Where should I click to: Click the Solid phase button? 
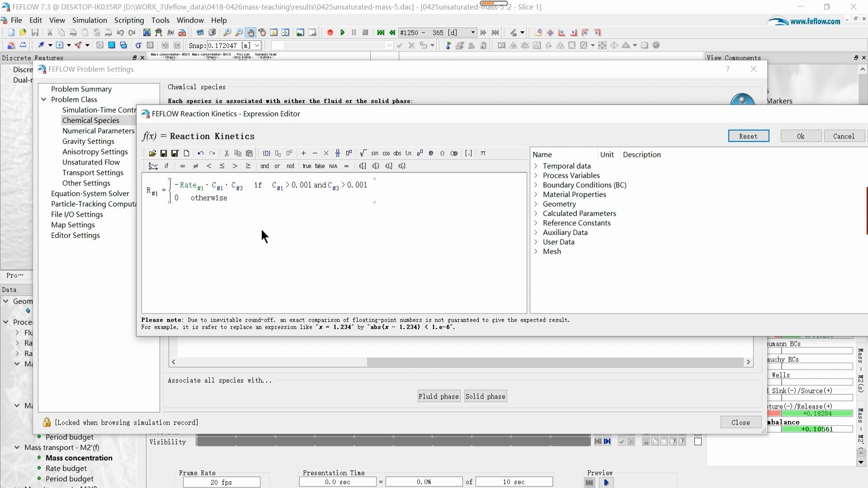point(485,396)
